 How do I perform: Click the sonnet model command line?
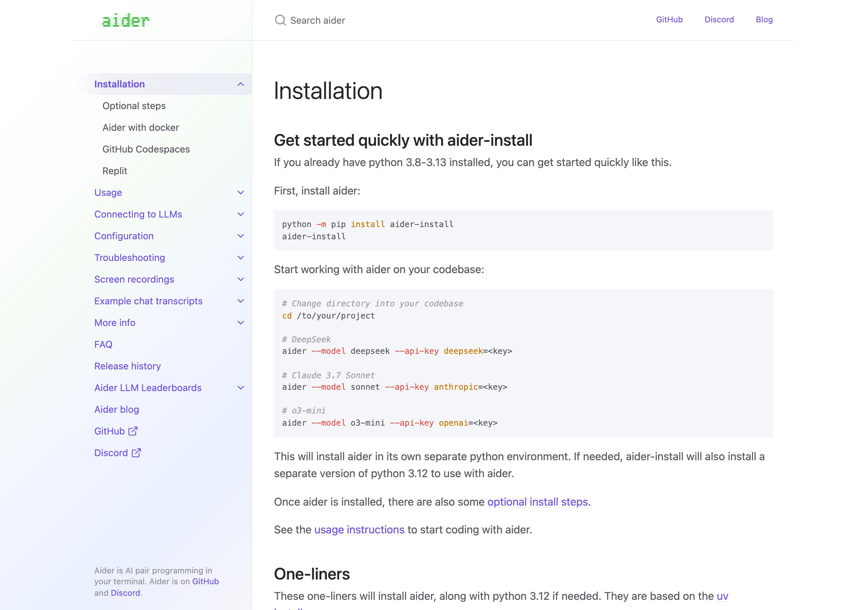395,387
